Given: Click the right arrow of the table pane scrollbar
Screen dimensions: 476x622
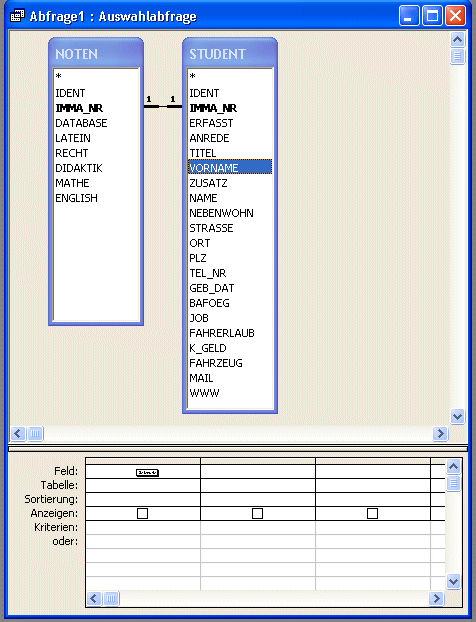Looking at the screenshot, I should pyautogui.click(x=440, y=434).
